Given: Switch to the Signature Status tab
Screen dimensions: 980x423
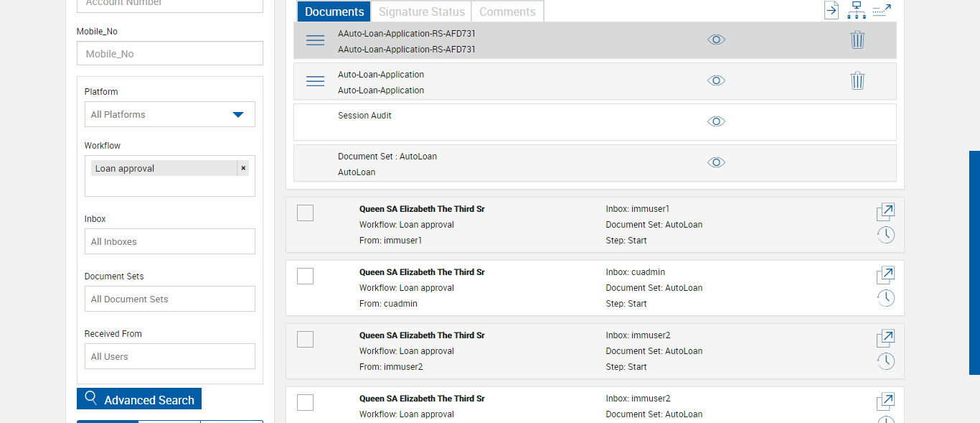Looking at the screenshot, I should pyautogui.click(x=421, y=11).
